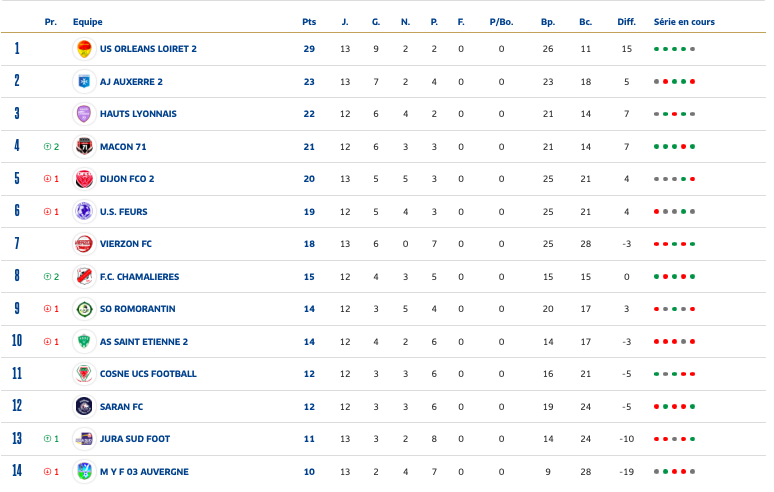The image size is (774, 492).
Task: Open the Saran FC team page
Action: click(x=121, y=407)
